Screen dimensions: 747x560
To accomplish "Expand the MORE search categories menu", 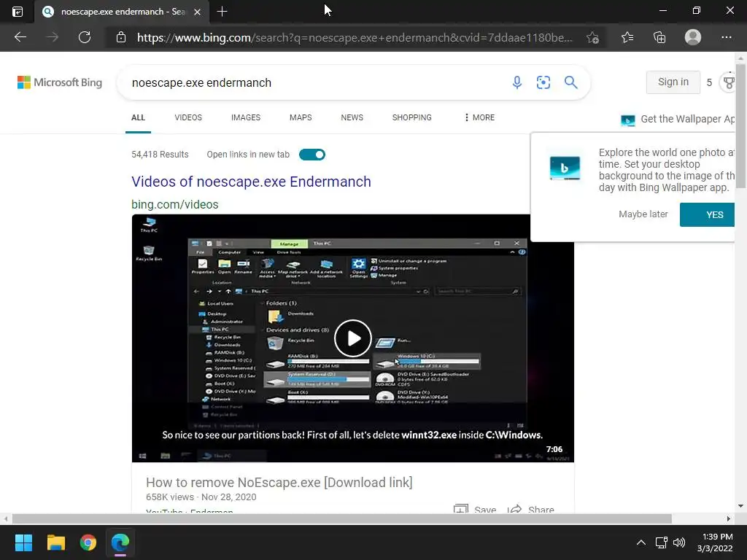I will click(480, 117).
